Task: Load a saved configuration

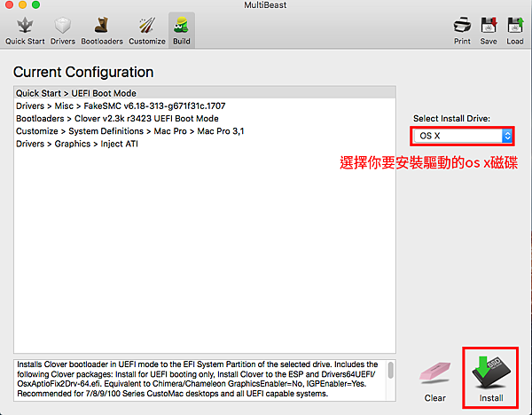Action: tap(514, 30)
